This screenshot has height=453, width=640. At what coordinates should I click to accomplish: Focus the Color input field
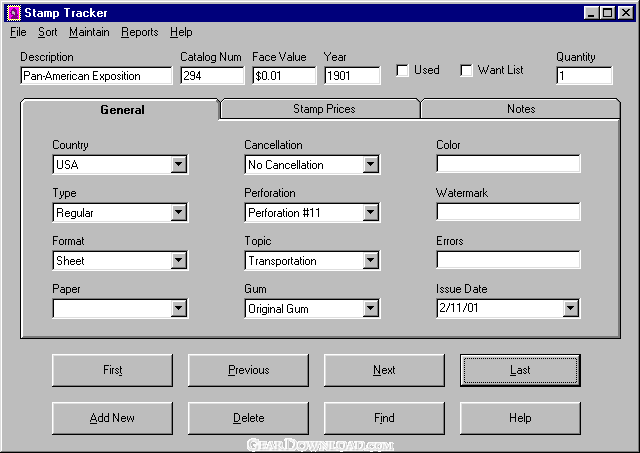(508, 165)
